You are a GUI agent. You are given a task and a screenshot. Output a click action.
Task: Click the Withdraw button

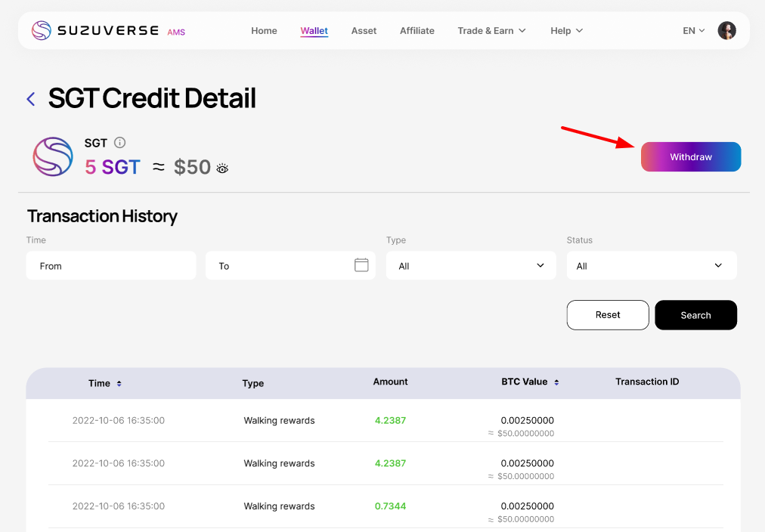coord(690,157)
